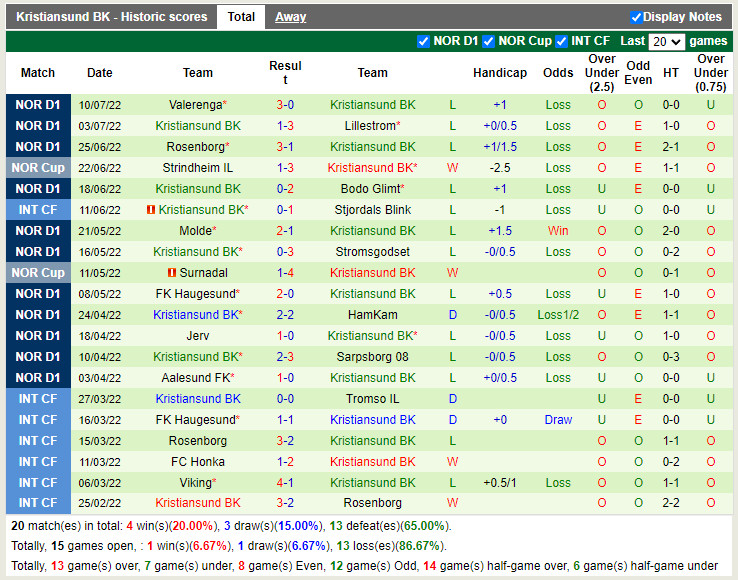The width and height of the screenshot is (738, 580).
Task: Open Valerenga team link on 10/07/22
Action: pos(195,105)
